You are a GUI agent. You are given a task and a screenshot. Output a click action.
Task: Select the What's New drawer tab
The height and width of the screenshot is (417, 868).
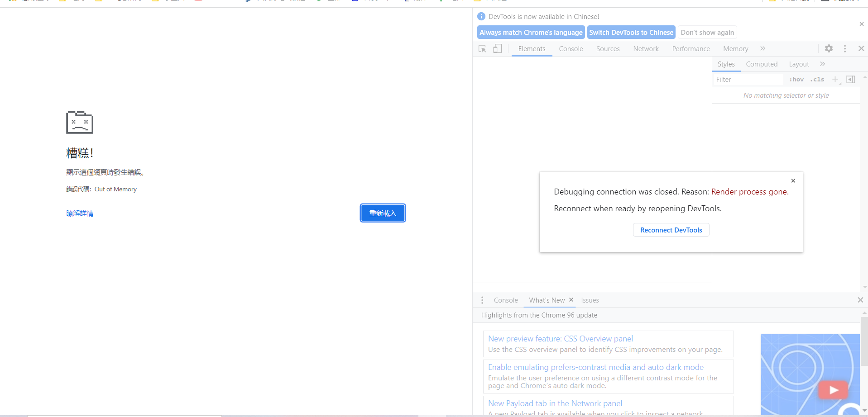point(547,300)
